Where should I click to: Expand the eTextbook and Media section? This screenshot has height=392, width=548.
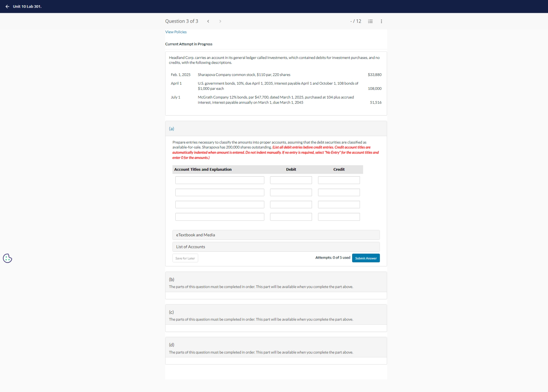point(276,235)
